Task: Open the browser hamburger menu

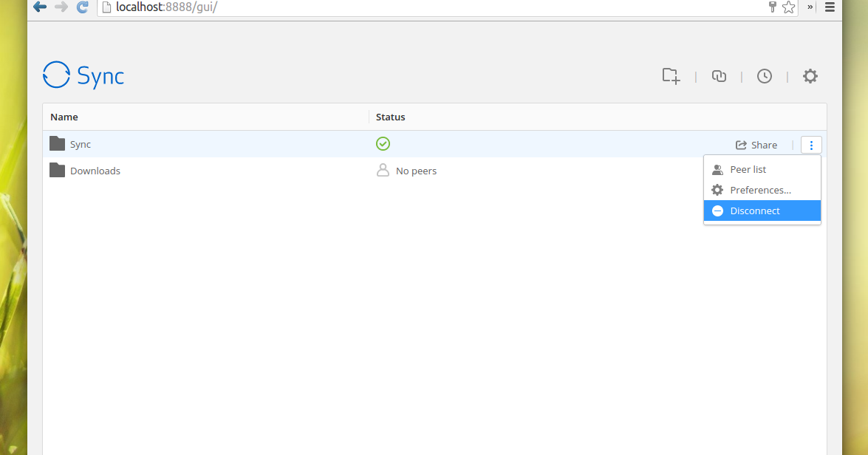Action: point(830,8)
